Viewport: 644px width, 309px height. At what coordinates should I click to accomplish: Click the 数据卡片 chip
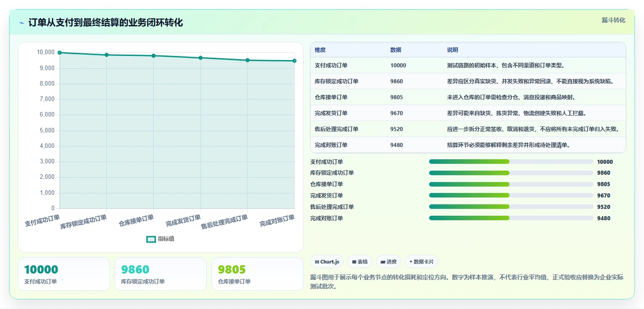421,262
